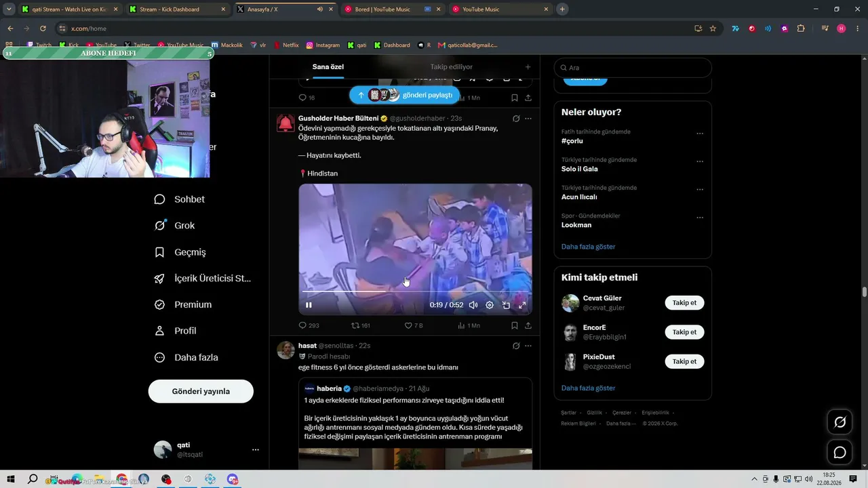
Task: Open more options for #çorlu trend
Action: coord(700,134)
